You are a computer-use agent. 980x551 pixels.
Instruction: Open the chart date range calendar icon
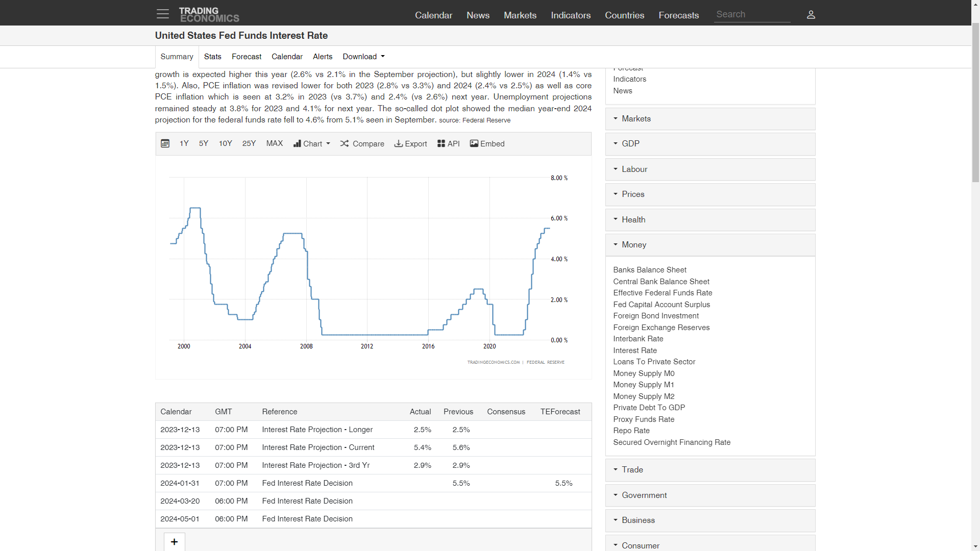coord(165,144)
